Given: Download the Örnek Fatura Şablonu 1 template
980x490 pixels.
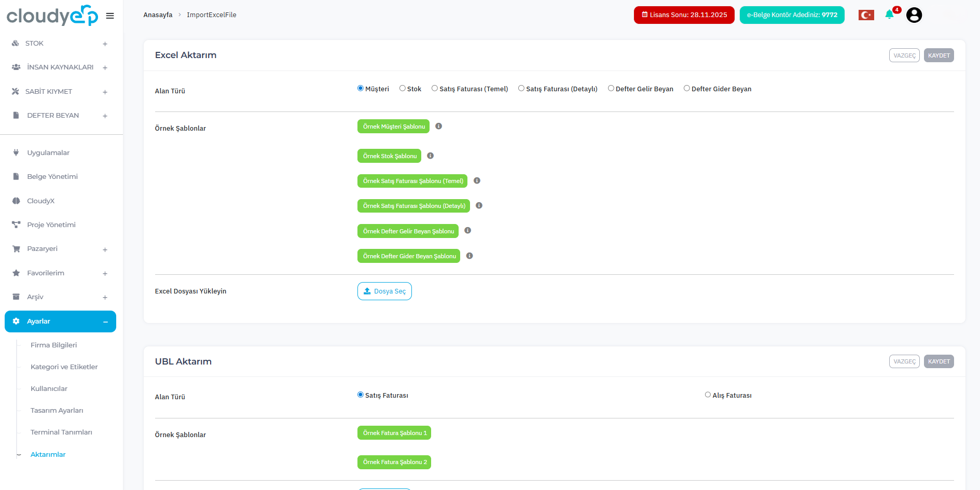Looking at the screenshot, I should (394, 433).
